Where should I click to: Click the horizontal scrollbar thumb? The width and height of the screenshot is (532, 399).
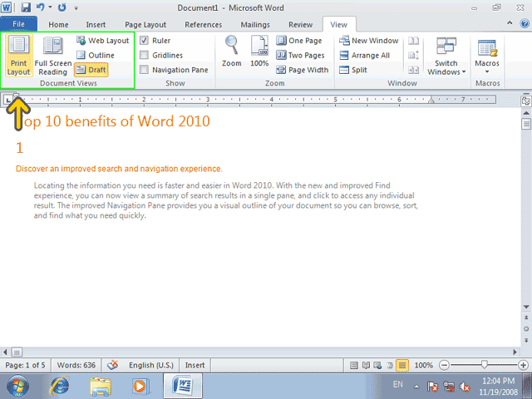(x=17, y=352)
